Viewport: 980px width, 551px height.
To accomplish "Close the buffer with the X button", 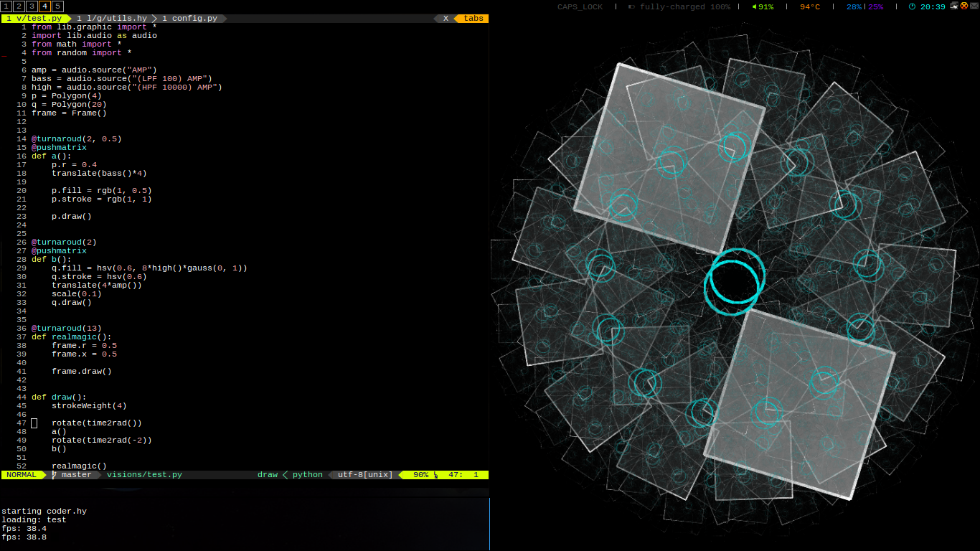I will point(446,18).
